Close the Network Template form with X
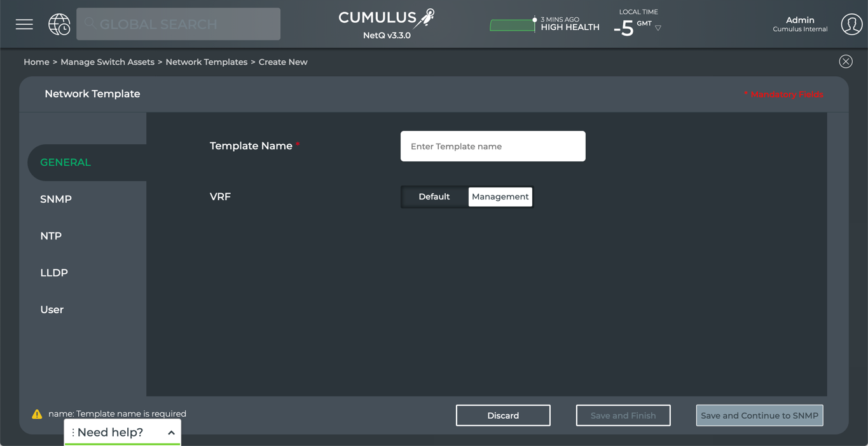Image resolution: width=868 pixels, height=446 pixels. click(845, 62)
